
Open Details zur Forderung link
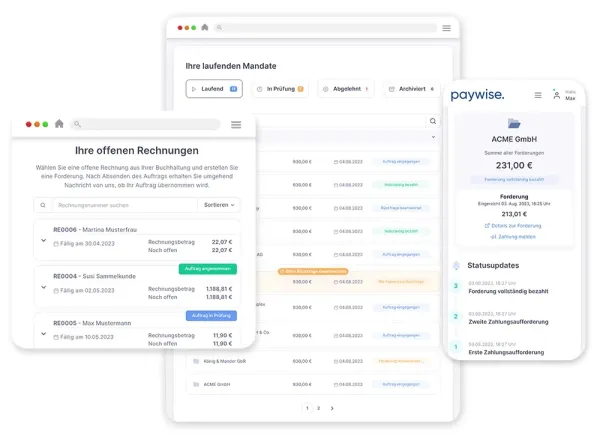pos(513,226)
